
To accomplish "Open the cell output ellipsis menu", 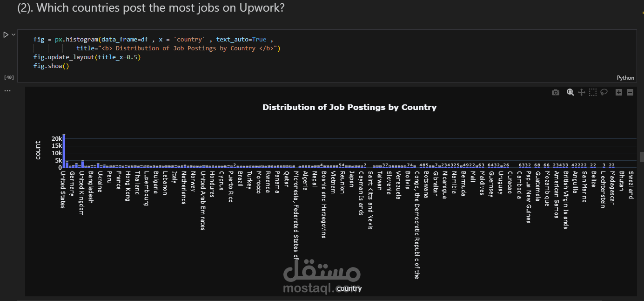I will (x=7, y=90).
